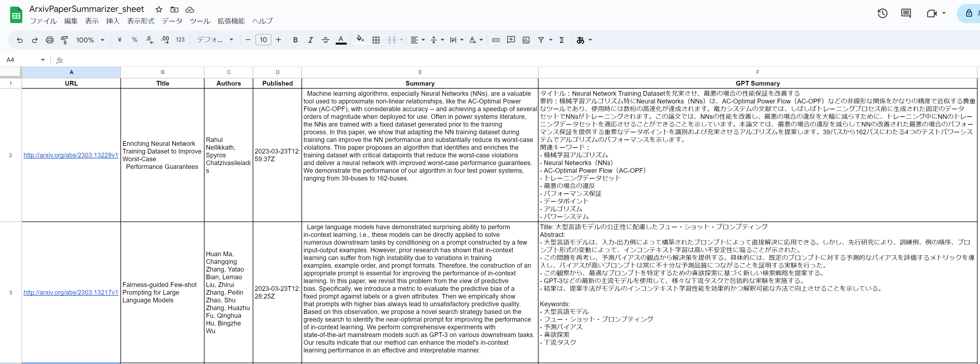Screen dimensions: 980x364
Task: Open the comments panel icon
Action: click(x=906, y=14)
